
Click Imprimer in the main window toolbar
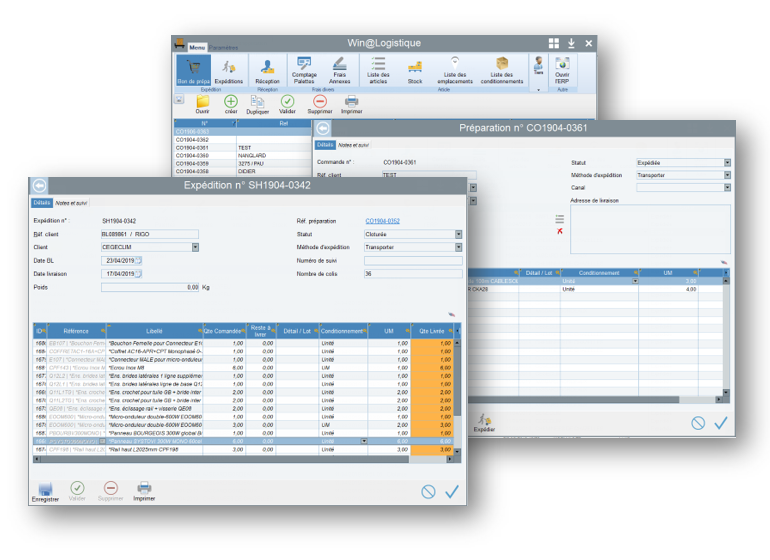tap(352, 105)
